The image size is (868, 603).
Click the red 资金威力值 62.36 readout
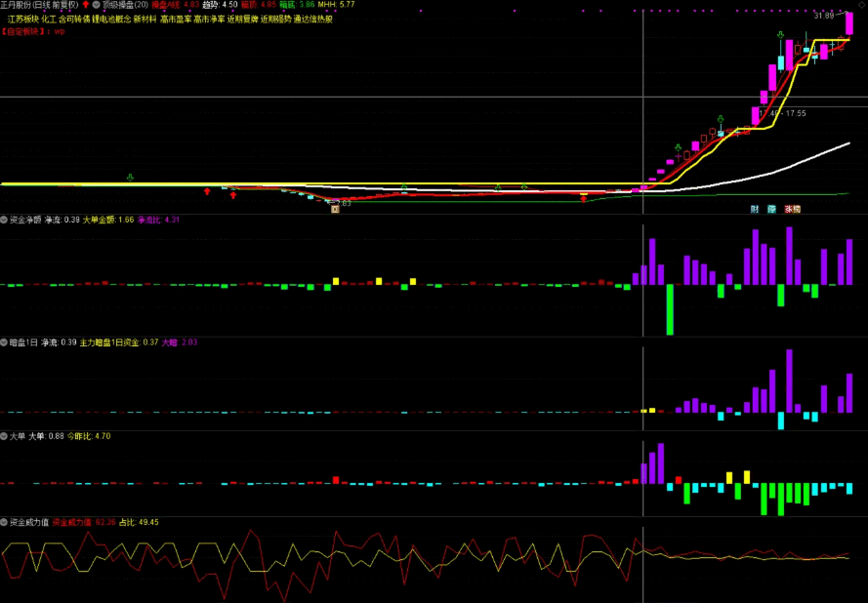pos(84,522)
